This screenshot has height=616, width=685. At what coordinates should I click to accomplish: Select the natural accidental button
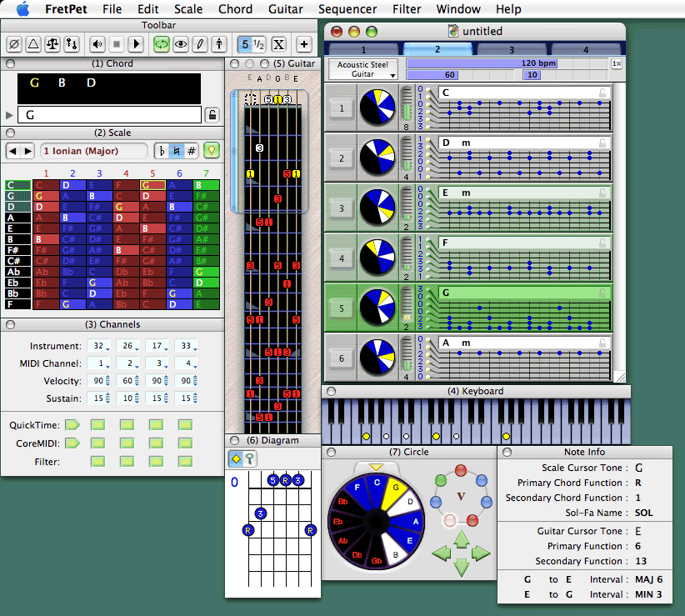pyautogui.click(x=177, y=151)
